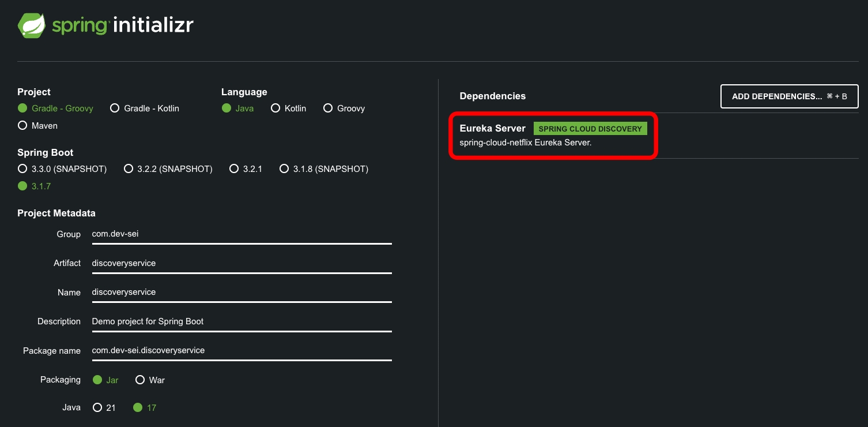Select Spring Boot 3.1.8 (SNAPSHOT)
868x427 pixels.
pos(324,169)
